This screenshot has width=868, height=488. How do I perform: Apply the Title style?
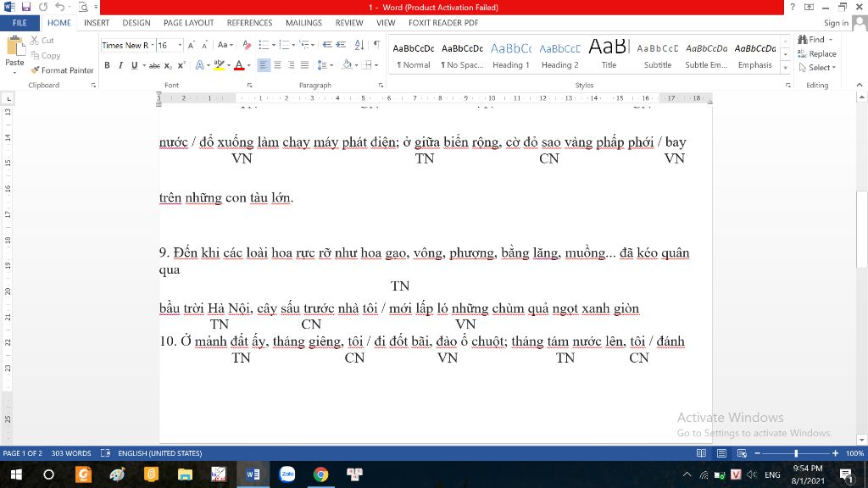click(x=609, y=55)
